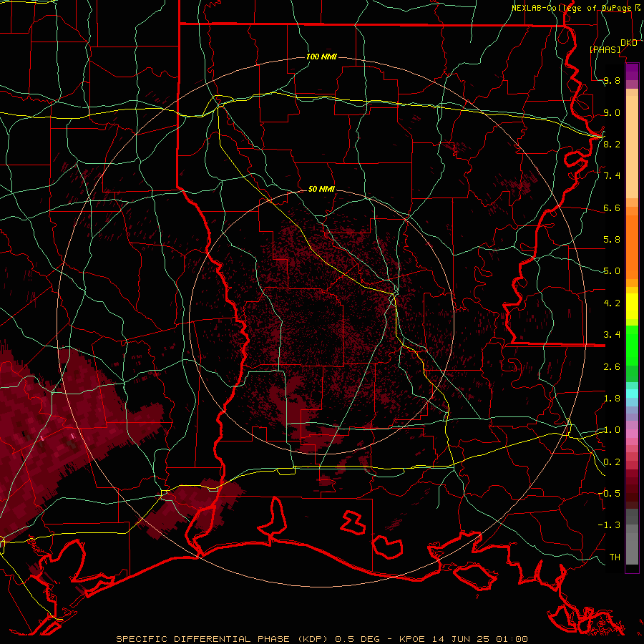Click the purple swatch at legend top
The height and width of the screenshot is (644, 644).
tap(632, 72)
